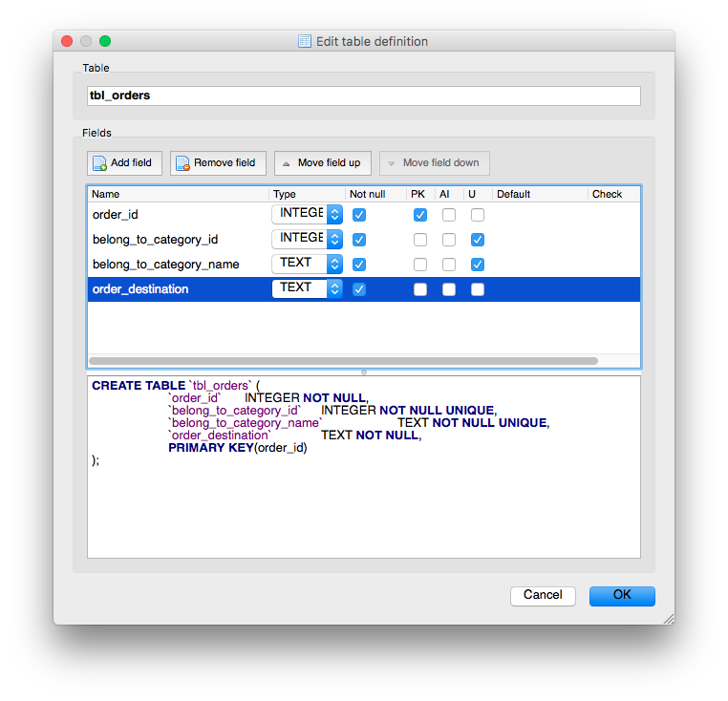Disable Not null for order_destination
The height and width of the screenshot is (701, 728).
[359, 289]
